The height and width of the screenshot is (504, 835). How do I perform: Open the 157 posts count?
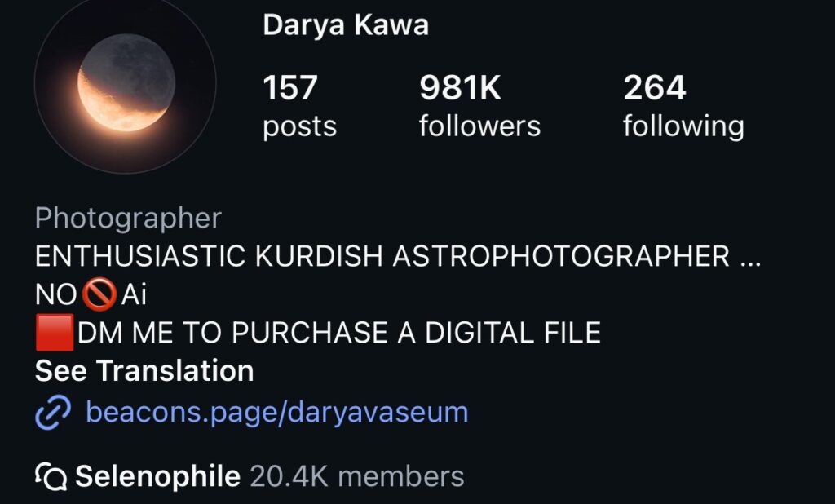[x=300, y=106]
